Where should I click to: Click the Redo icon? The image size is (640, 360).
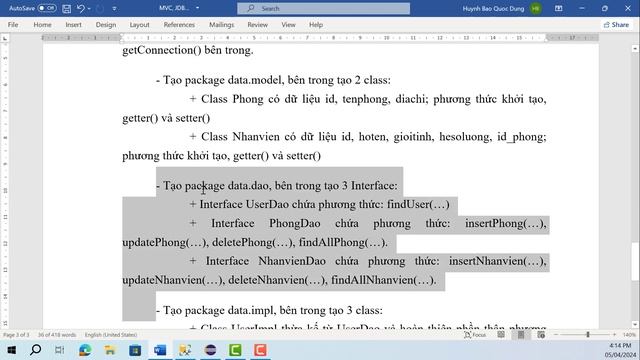tap(100, 8)
